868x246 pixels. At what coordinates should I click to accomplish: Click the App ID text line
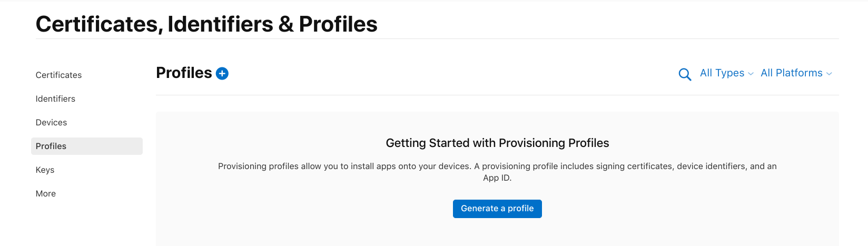point(497,178)
